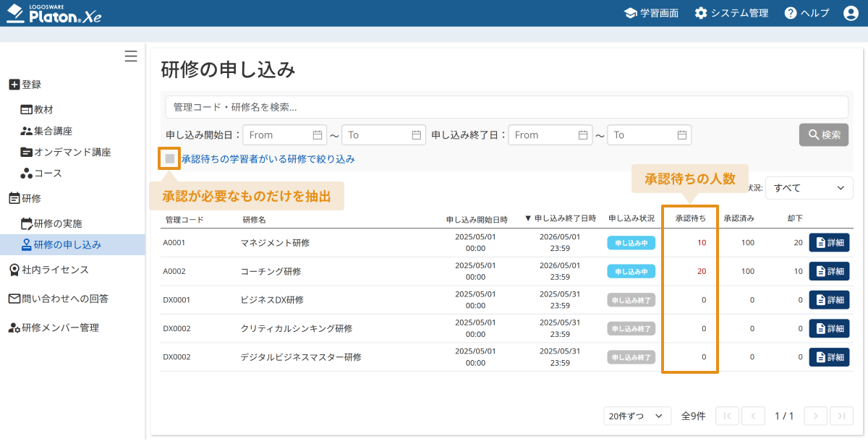The height and width of the screenshot is (441, 868).
Task: Open 教材 in the sidebar
Action: (37, 110)
